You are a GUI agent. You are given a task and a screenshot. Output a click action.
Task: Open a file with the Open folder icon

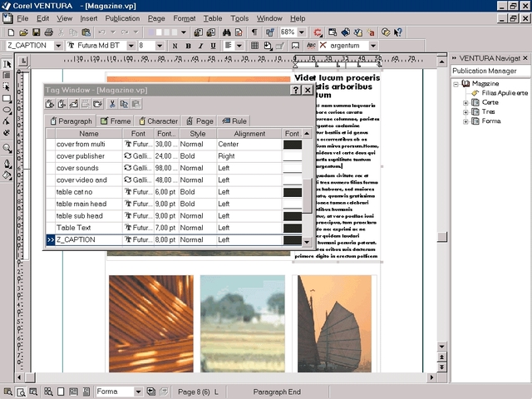click(x=23, y=32)
